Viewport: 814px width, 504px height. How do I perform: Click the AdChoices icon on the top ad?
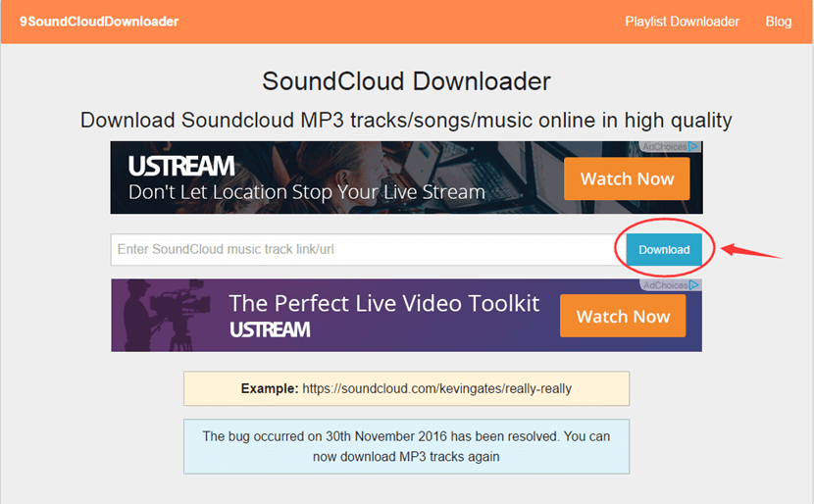pos(693,147)
